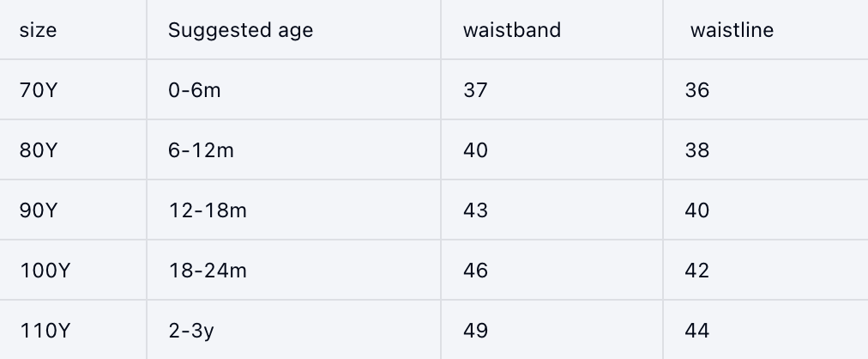Viewport: 868px width, 359px height.
Task: Select waistline value 44
Action: (697, 330)
